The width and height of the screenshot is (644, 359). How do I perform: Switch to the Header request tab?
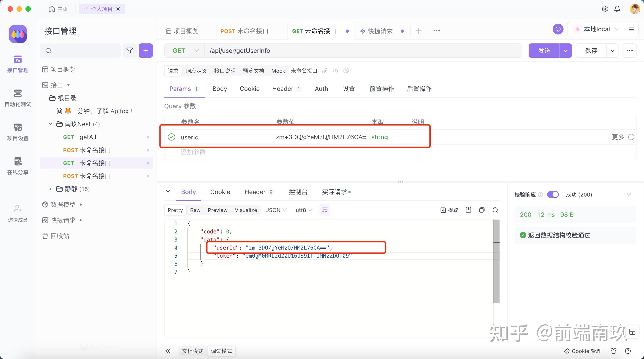point(287,89)
